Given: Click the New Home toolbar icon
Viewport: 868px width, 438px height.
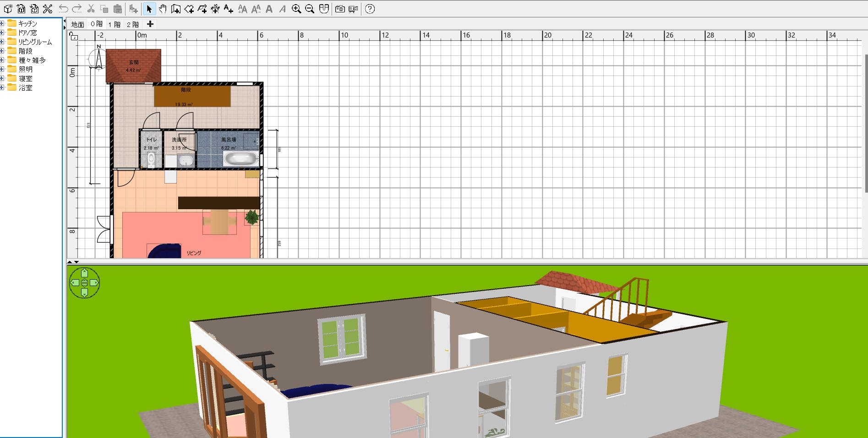Looking at the screenshot, I should [8, 9].
